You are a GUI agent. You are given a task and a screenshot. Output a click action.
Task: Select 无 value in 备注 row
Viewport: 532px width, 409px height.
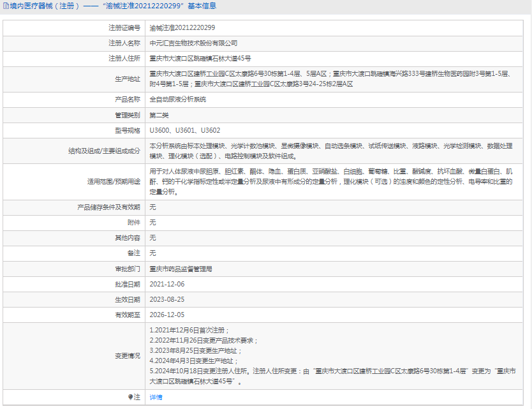[x=152, y=253]
